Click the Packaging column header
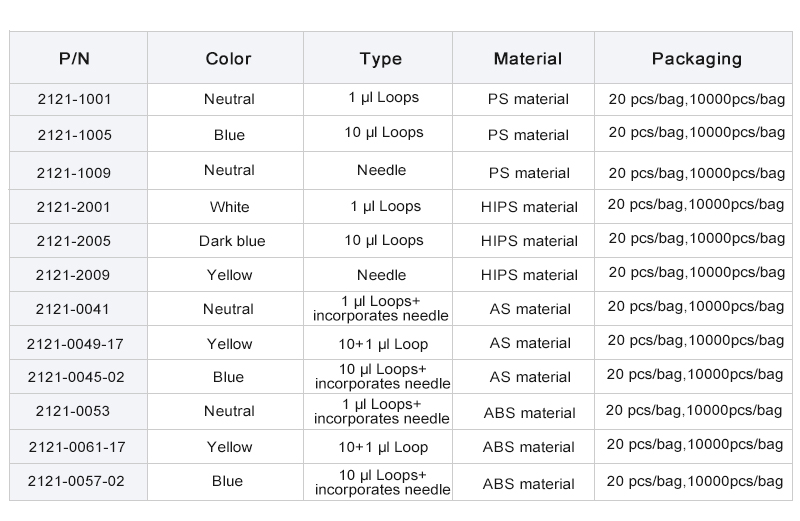This screenshot has width=800, height=521. 696,58
